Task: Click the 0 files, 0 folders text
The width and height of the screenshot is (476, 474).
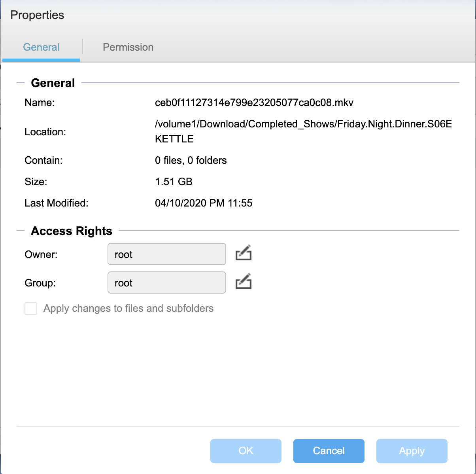Action: click(191, 161)
